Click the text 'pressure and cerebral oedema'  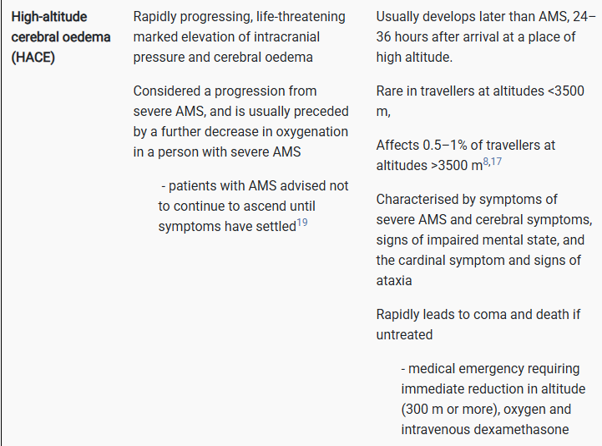coord(223,57)
